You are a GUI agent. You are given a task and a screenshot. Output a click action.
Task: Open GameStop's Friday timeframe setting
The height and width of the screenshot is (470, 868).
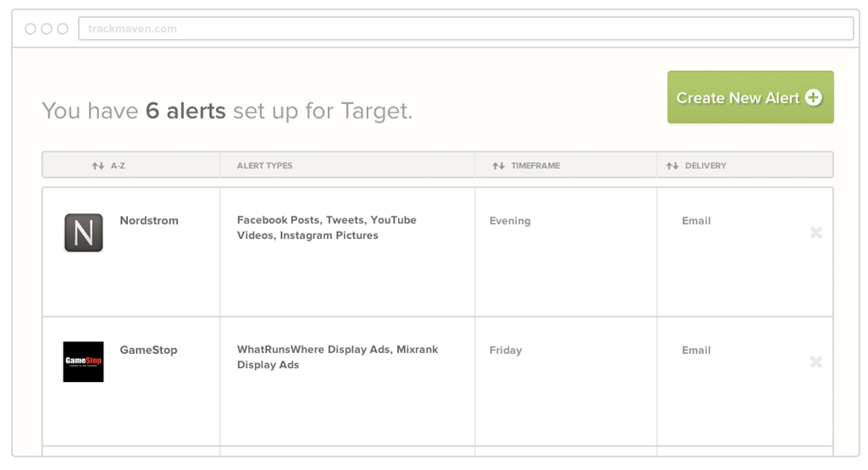click(506, 351)
